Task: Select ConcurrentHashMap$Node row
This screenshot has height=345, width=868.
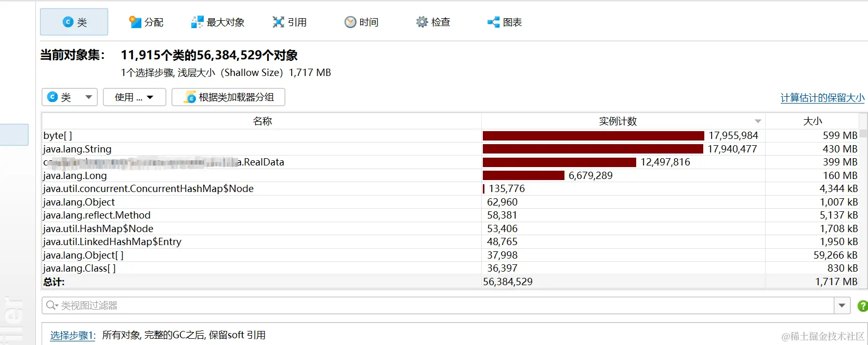Action: click(451, 188)
